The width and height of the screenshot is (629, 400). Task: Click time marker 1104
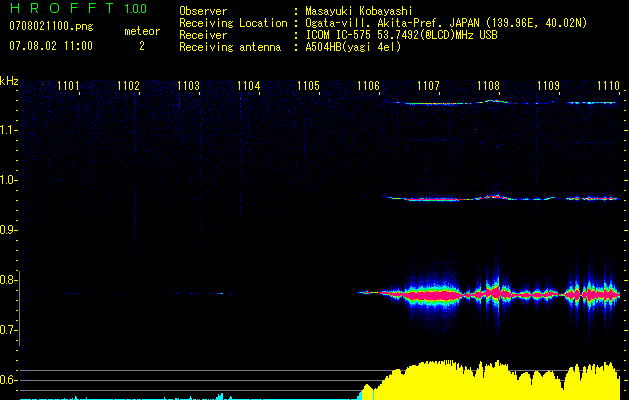tap(248, 85)
